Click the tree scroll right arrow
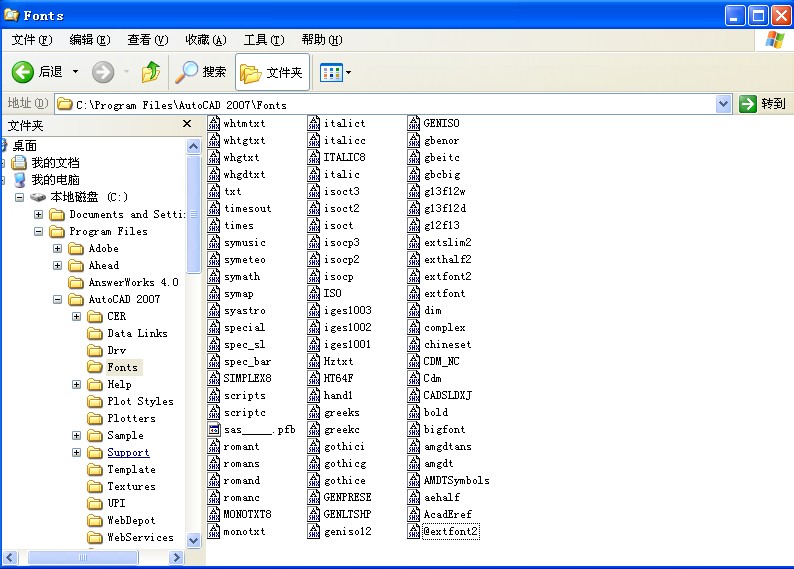 [176, 557]
